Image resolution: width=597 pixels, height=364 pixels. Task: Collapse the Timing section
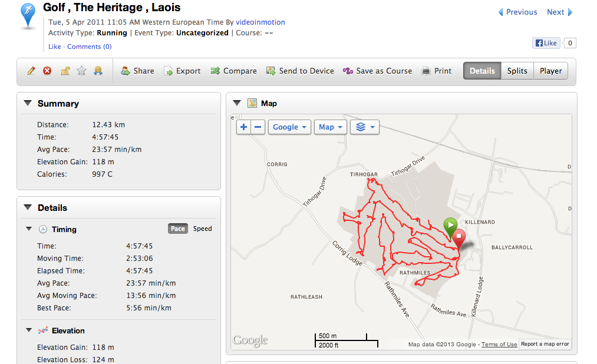coord(29,229)
